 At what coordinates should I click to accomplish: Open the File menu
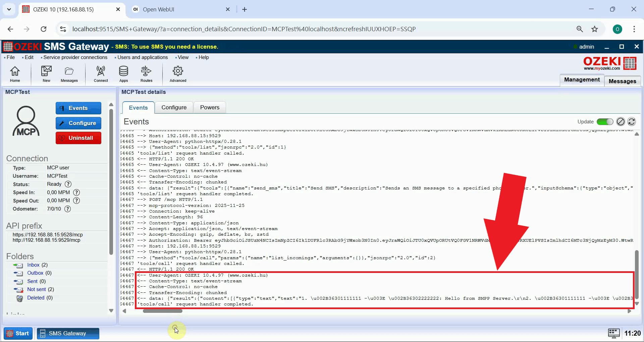click(x=10, y=57)
